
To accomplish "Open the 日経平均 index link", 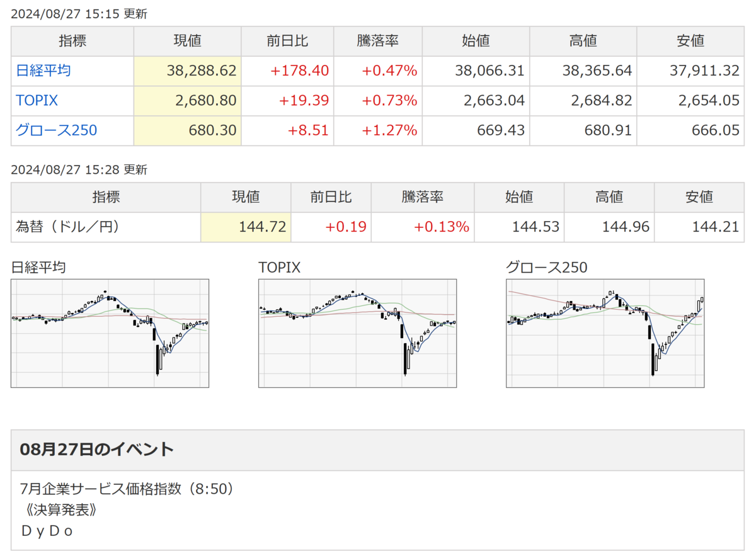I will click(43, 71).
